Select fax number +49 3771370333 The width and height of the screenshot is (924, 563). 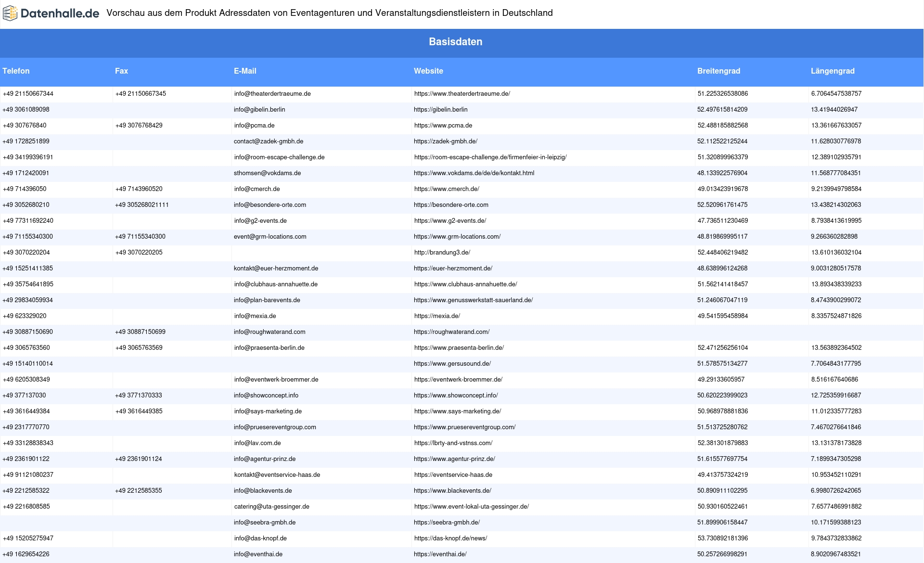(x=139, y=396)
